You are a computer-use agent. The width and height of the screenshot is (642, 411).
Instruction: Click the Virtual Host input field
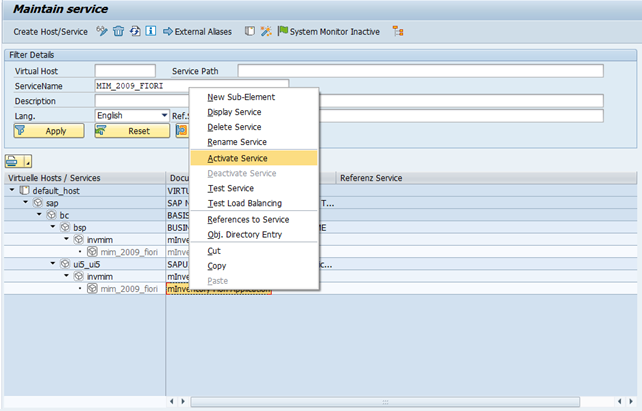pos(124,71)
